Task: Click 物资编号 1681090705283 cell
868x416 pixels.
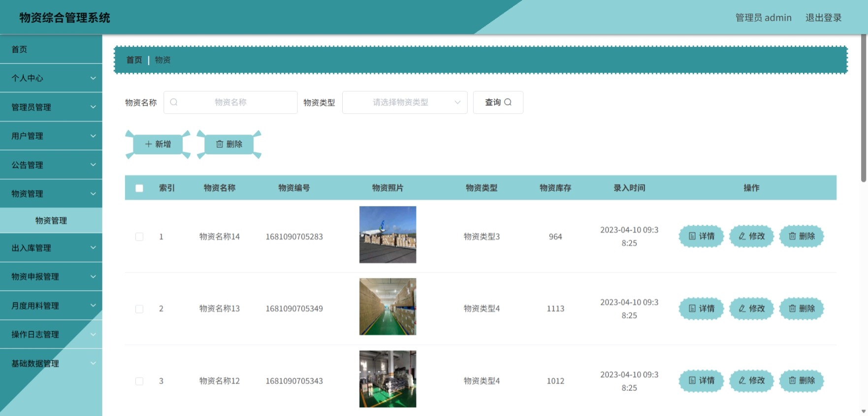Action: (x=294, y=237)
